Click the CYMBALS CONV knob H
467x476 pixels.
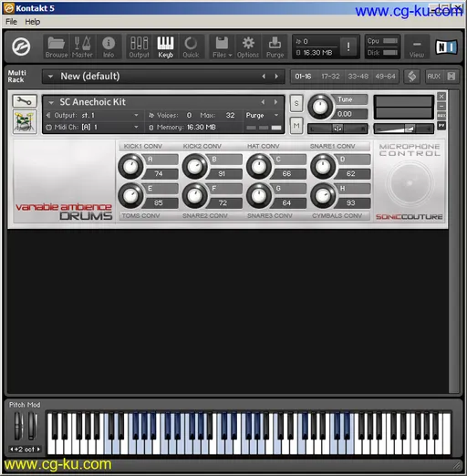coord(323,195)
